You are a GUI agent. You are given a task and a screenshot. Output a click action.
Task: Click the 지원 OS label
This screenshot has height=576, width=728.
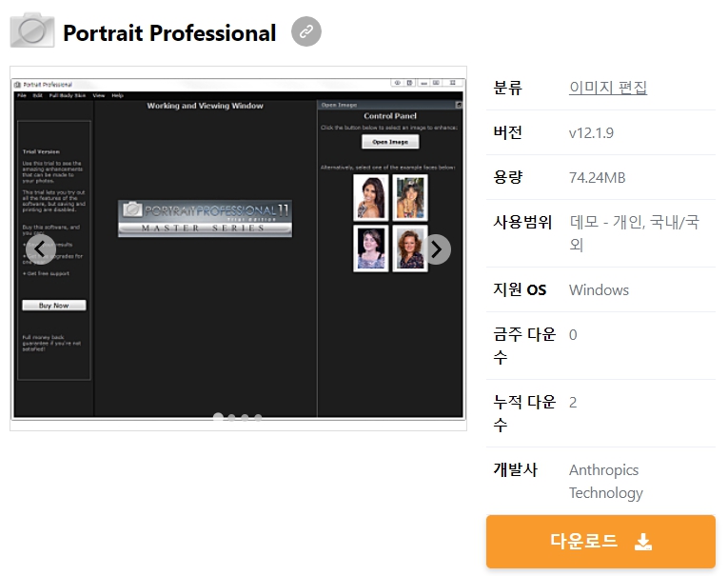coord(520,289)
